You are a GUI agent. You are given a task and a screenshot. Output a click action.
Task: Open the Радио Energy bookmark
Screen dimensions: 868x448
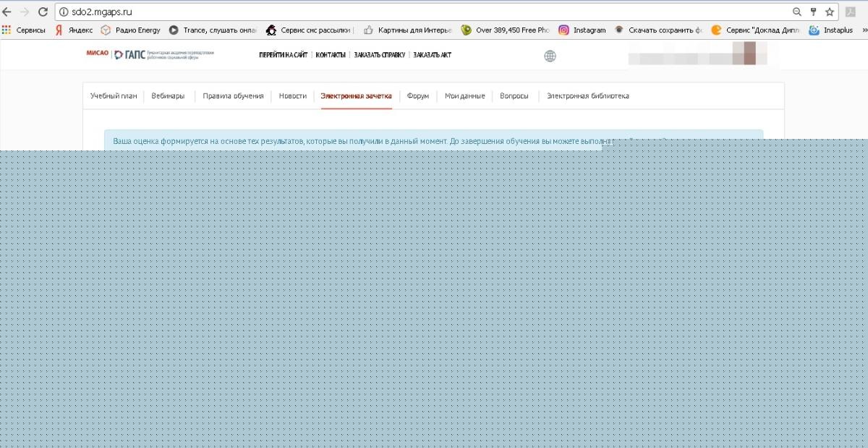(x=131, y=30)
